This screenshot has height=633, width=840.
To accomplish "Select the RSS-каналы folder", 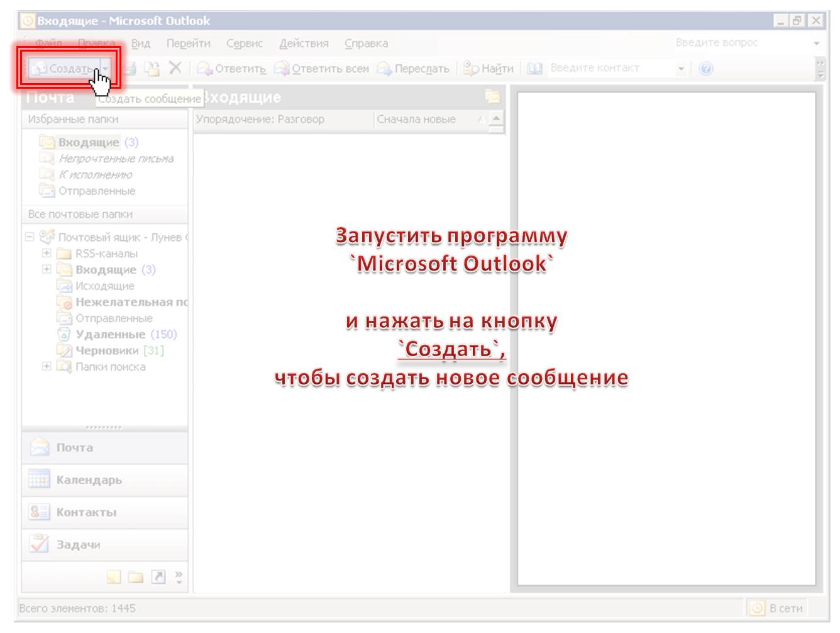I will click(x=97, y=254).
